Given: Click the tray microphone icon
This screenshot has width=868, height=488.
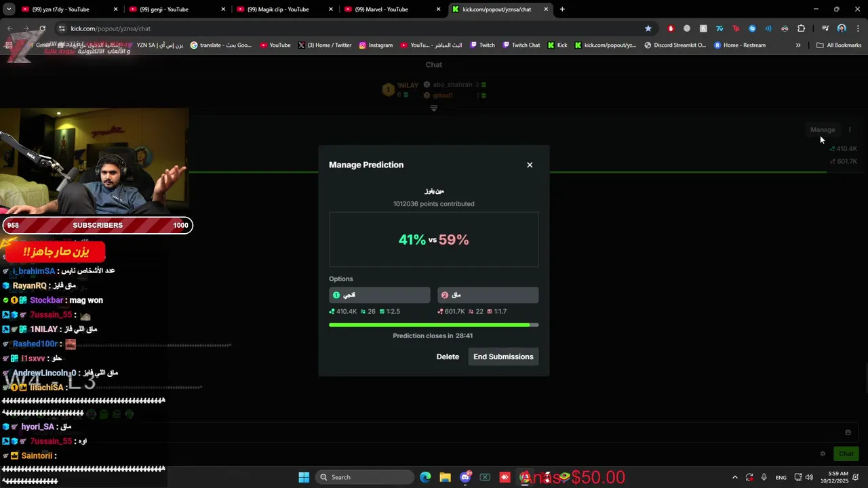Looking at the screenshot, I should pyautogui.click(x=764, y=477).
